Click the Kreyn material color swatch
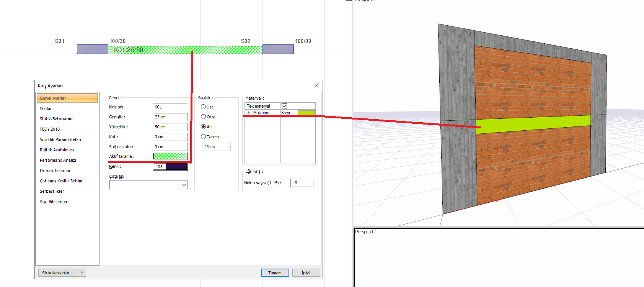 point(306,113)
